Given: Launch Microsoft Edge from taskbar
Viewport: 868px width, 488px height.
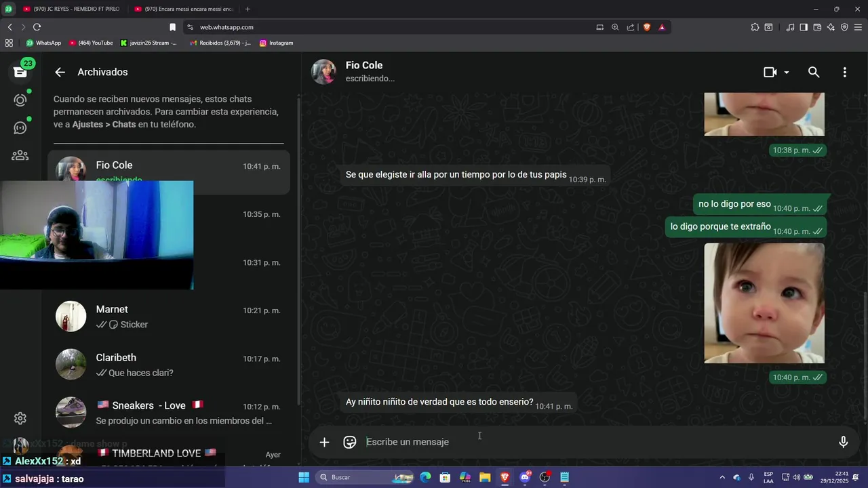Looking at the screenshot, I should coord(425,477).
